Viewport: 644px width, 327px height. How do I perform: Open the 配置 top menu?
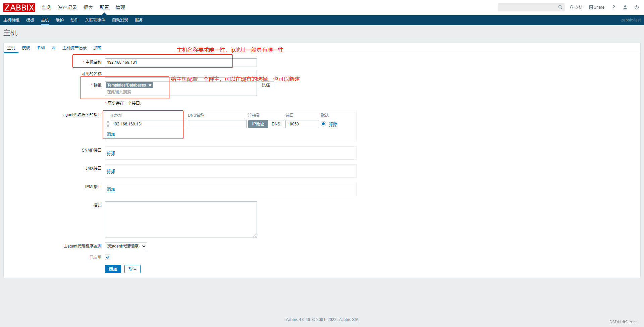tap(104, 7)
